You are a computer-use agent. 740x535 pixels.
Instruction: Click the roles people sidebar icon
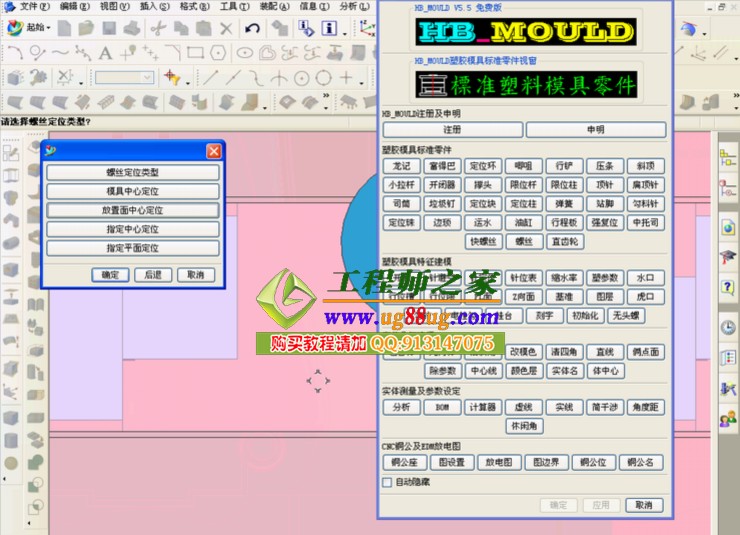(x=728, y=418)
